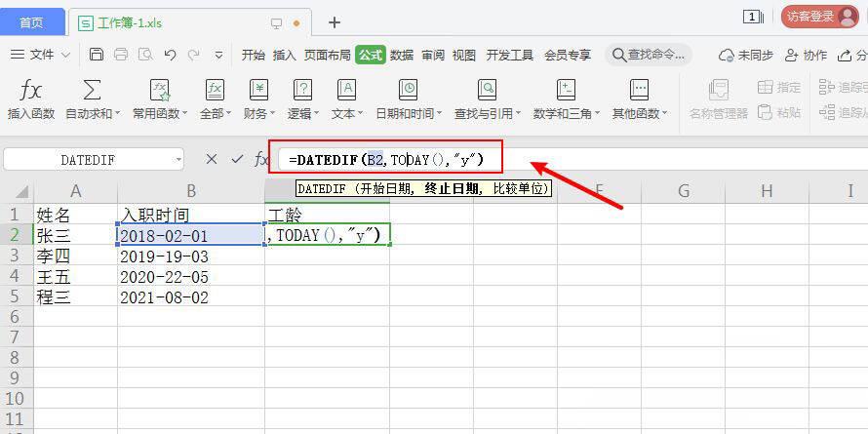Screen dimensions: 868x434
Task: Open the Other Functions (其他函数) icon
Action: (x=639, y=90)
